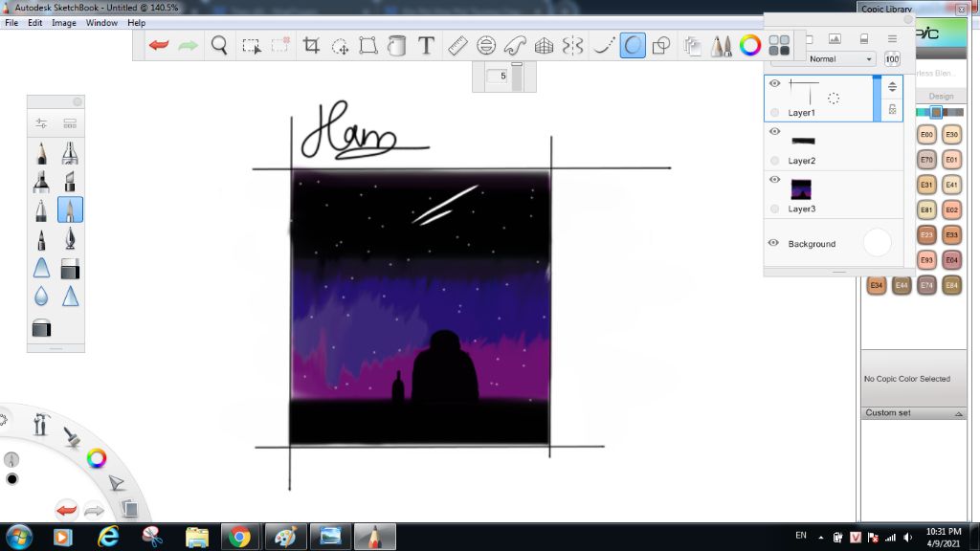Image resolution: width=980 pixels, height=551 pixels.
Task: Select the Text tool
Action: pos(426,45)
